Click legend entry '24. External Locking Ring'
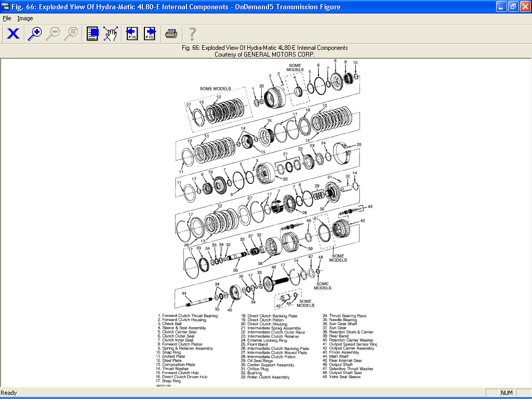Screen dimensions: 532x399 [x=264, y=340]
